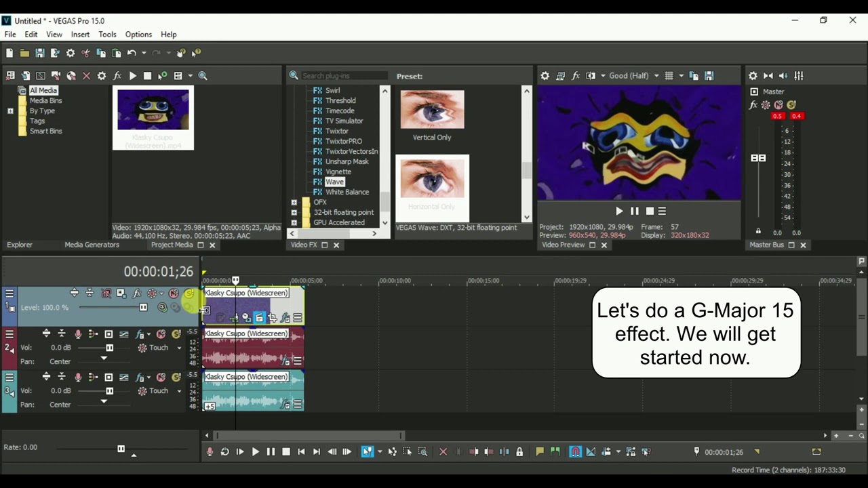Toggle Solo on audio track 2
Image resolution: width=868 pixels, height=488 pixels.
coord(176,334)
